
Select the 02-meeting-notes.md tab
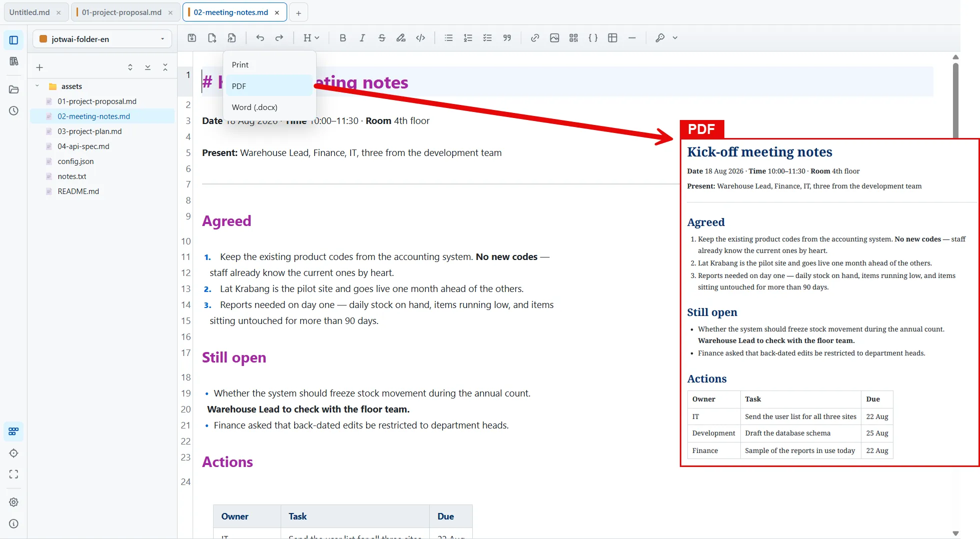click(x=231, y=12)
